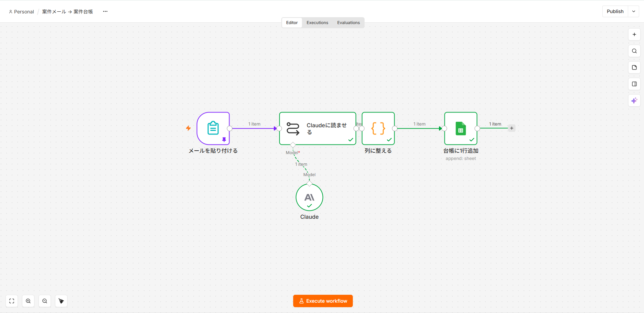
Task: Open the 台帳に1行追加 Google Sheets node
Action: coord(461,128)
